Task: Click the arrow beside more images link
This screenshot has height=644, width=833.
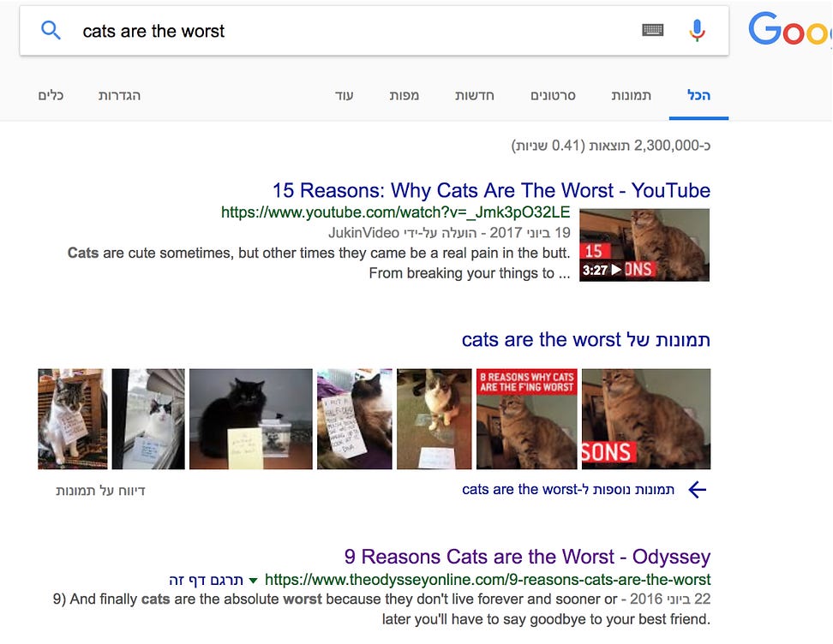Action: pyautogui.click(x=697, y=490)
